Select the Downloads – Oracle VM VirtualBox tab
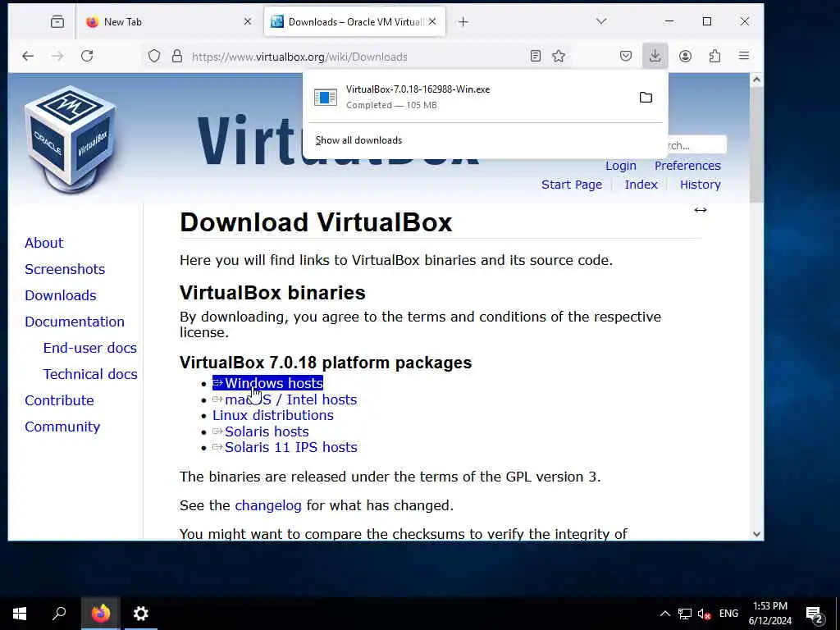The width and height of the screenshot is (840, 630). point(354,22)
